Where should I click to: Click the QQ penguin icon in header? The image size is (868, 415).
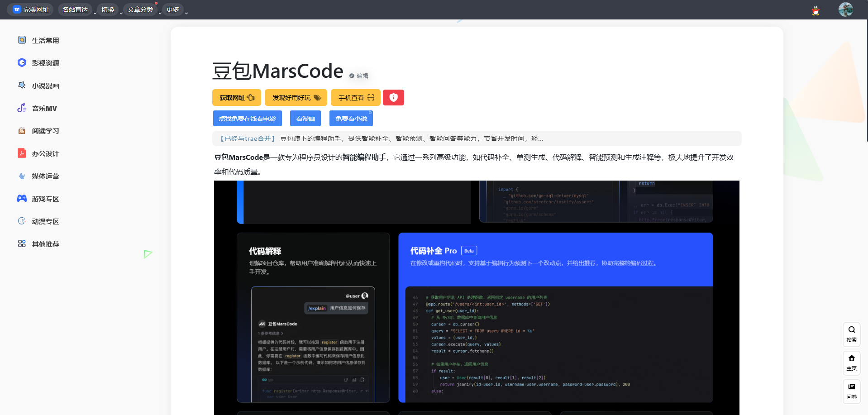tap(816, 10)
